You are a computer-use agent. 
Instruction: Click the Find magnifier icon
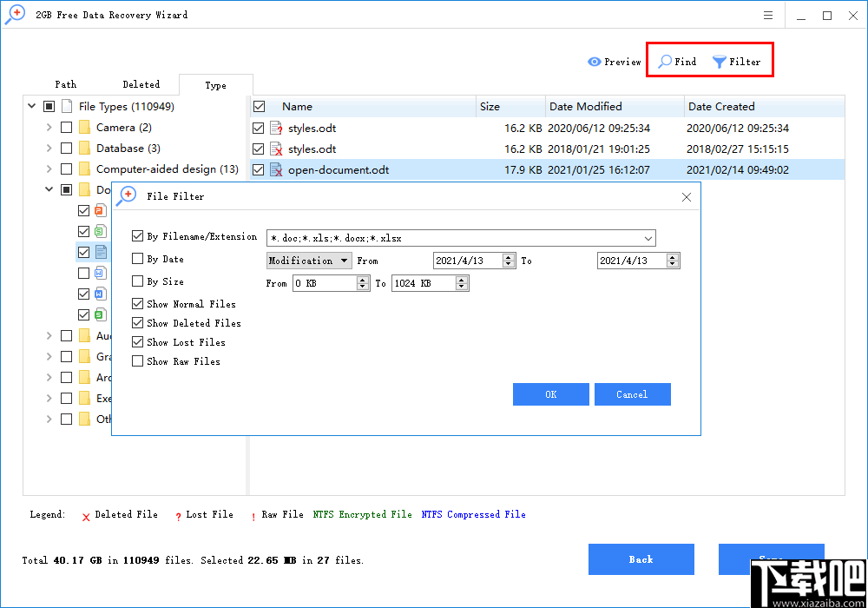[x=665, y=61]
